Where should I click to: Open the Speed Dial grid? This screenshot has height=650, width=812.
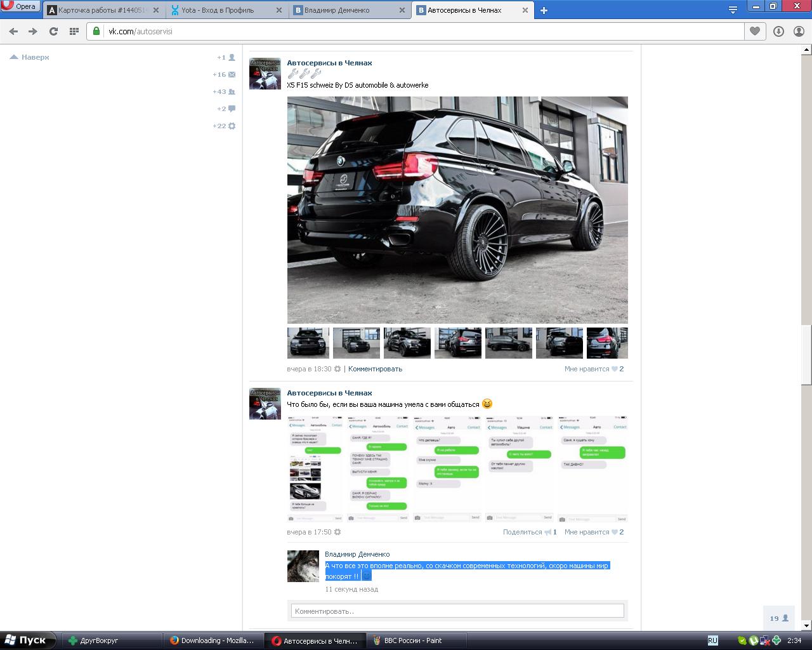pos(74,31)
